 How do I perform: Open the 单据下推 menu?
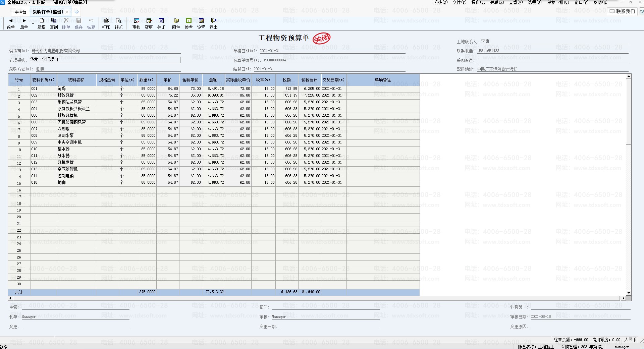tap(558, 2)
